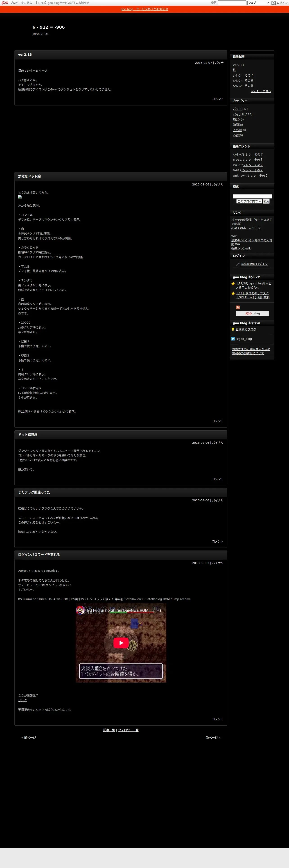Viewport: 289px width, 868px height.
Task: Open the その他(8) category
Action: [x=237, y=130]
